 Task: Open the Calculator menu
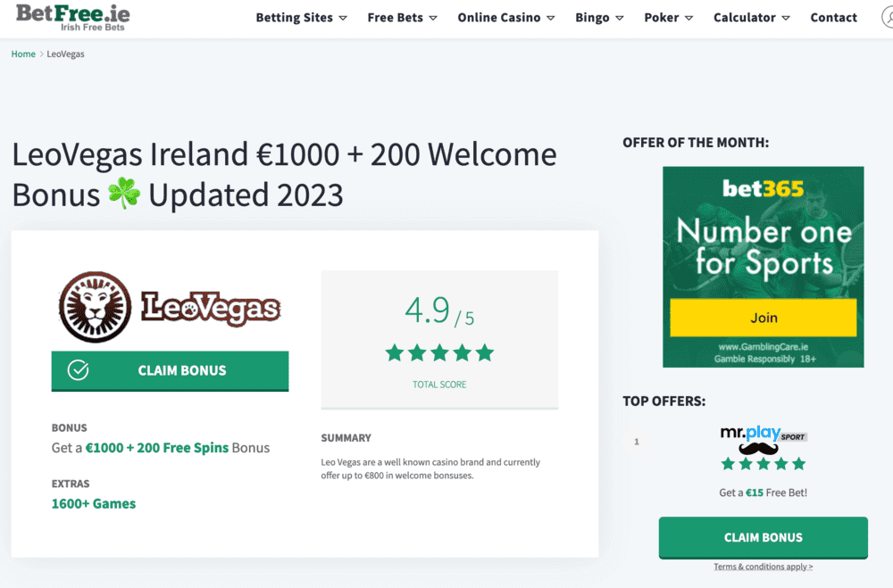(751, 18)
